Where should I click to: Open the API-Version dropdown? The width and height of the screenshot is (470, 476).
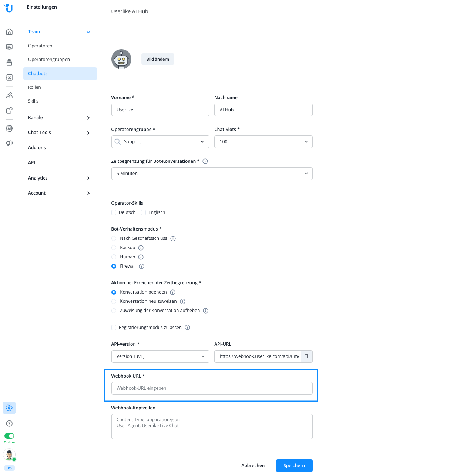160,356
